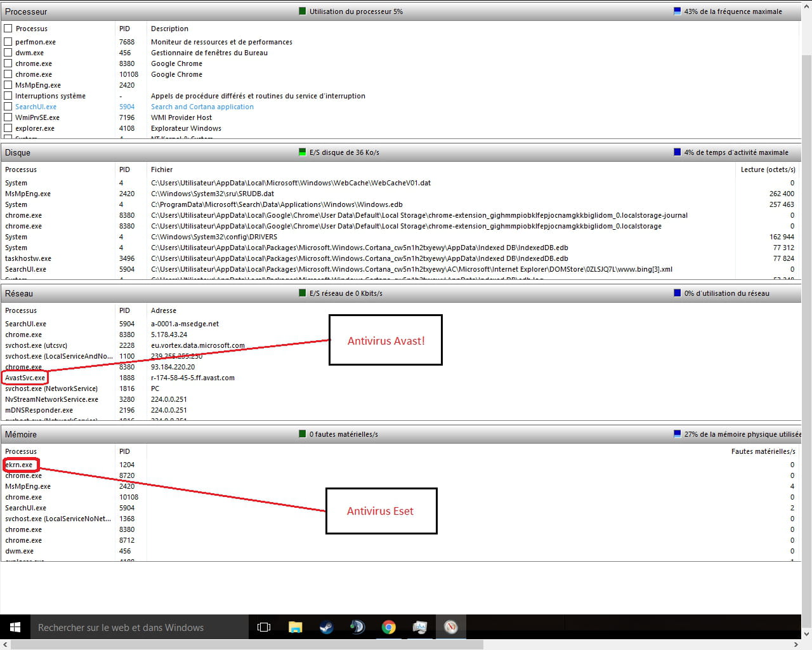Select the 'Search and Cortana application' description

202,107
